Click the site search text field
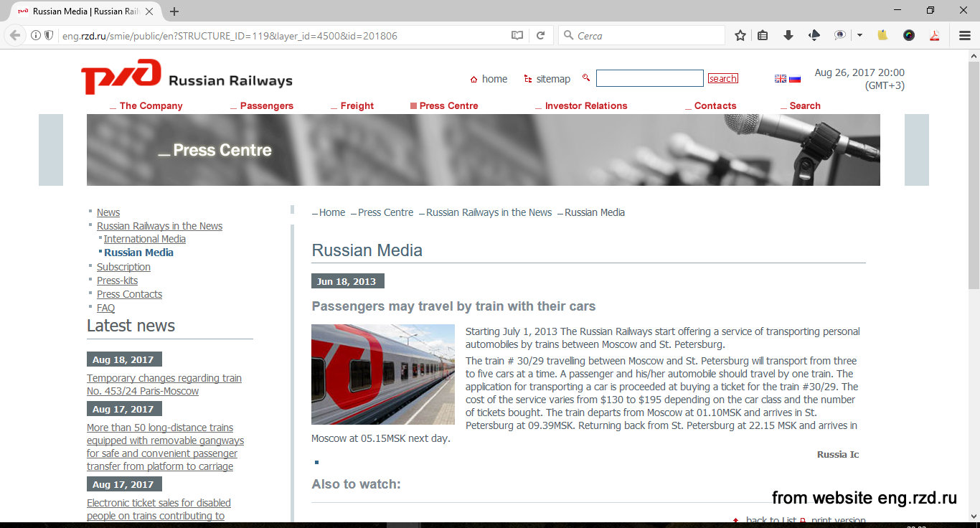This screenshot has height=528, width=980. pos(650,78)
